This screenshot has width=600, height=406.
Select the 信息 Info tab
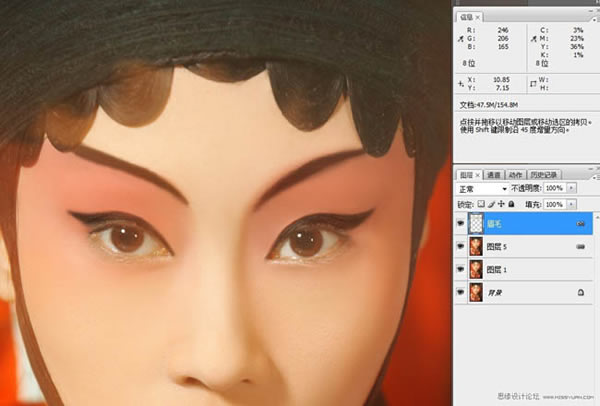466,18
